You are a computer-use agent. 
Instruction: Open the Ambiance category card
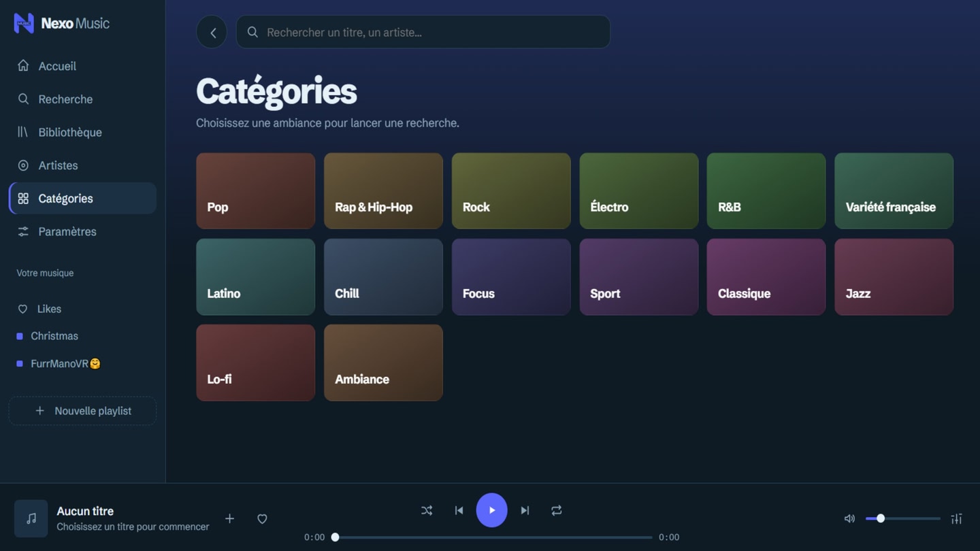click(x=383, y=363)
